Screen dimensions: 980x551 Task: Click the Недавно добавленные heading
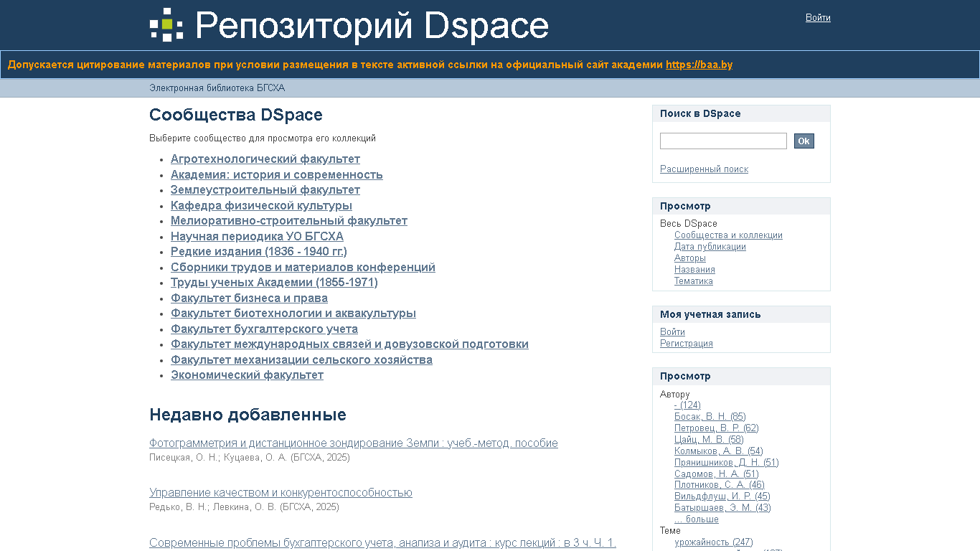(248, 415)
